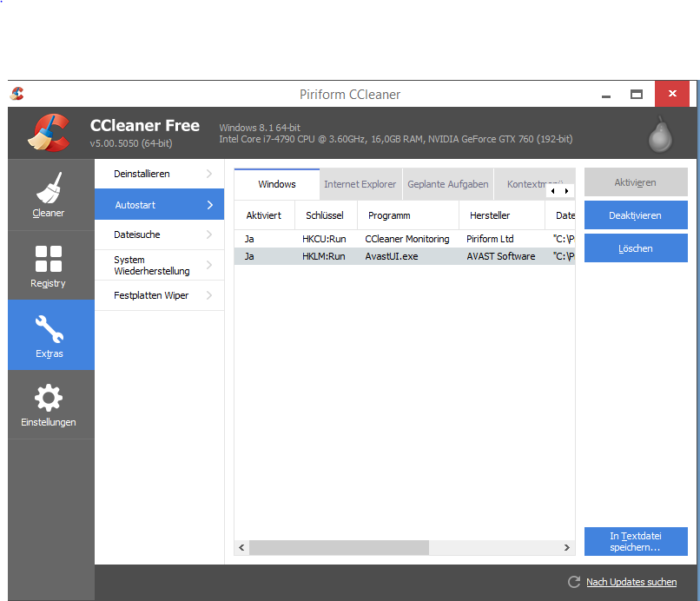Sort by the Datei column header

tap(560, 215)
